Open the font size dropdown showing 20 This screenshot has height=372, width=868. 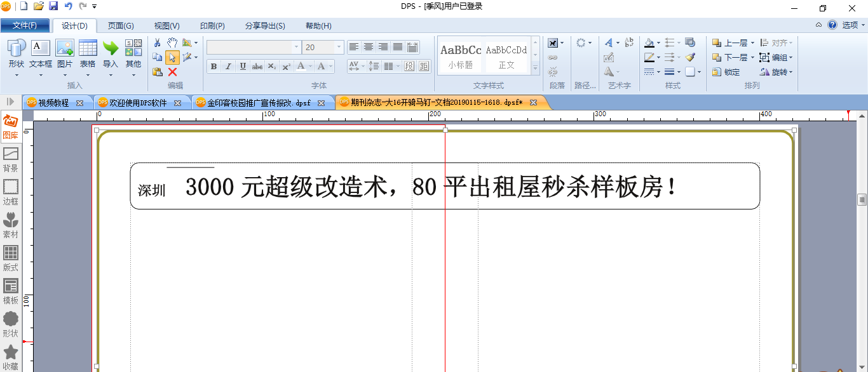pos(323,47)
